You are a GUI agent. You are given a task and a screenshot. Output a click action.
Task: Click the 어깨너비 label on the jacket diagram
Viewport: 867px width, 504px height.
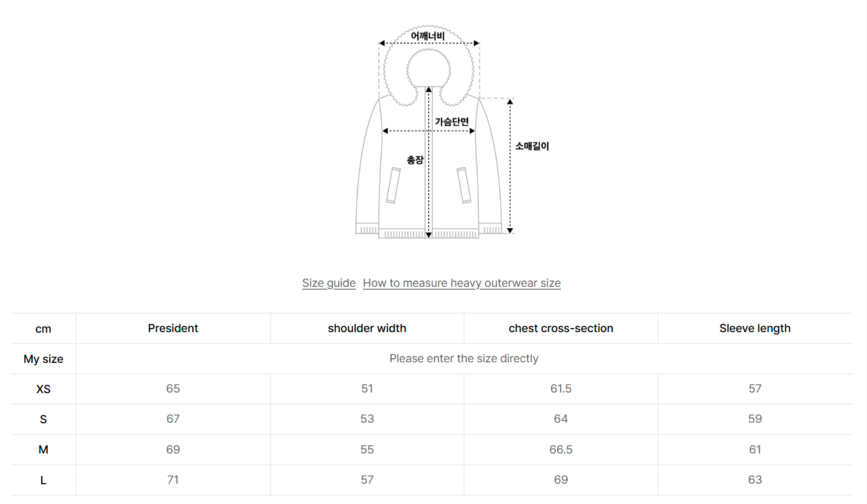[428, 36]
